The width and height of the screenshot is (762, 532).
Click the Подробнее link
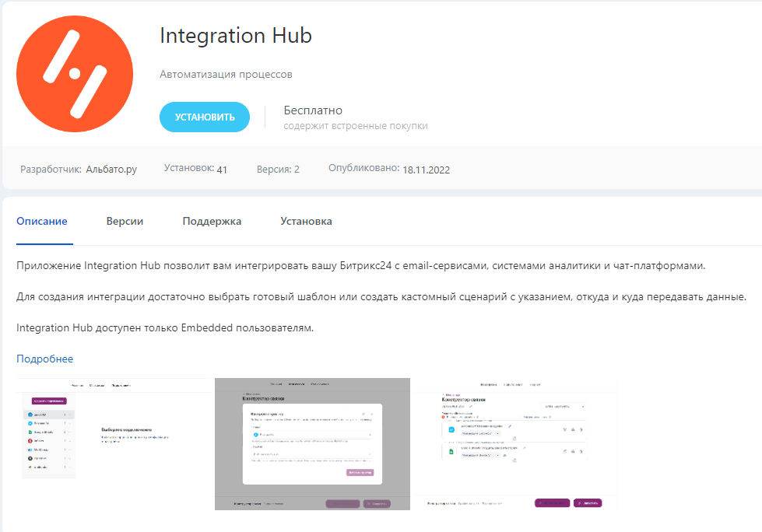[x=44, y=359]
